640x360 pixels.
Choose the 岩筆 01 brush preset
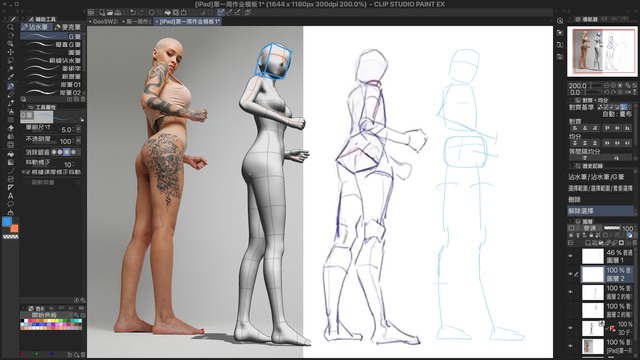point(51,84)
